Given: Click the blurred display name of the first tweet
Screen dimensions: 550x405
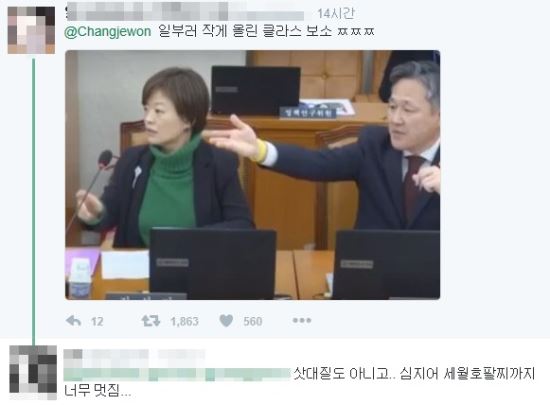Looking at the screenshot, I should 147,11.
